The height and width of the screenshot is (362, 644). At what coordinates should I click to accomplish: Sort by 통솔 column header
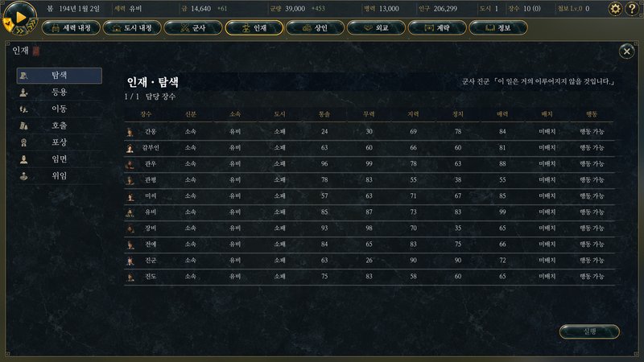point(324,114)
